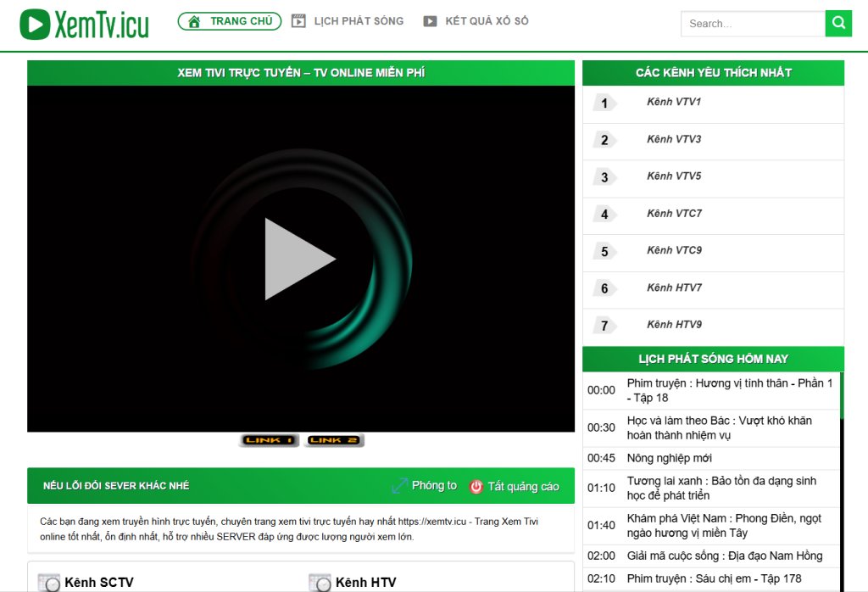Viewport: 868px width, 592px height.
Task: Switch to LINK 2 server
Action: [334, 440]
